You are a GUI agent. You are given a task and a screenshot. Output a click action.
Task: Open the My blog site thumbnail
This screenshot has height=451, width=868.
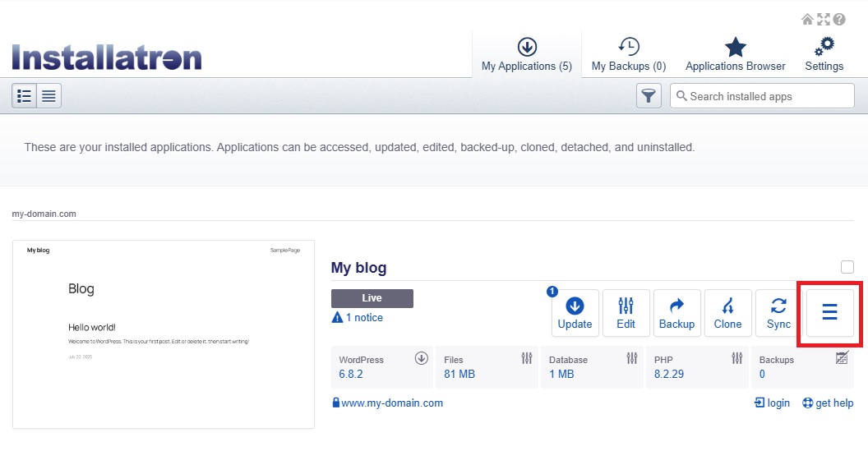(x=164, y=334)
